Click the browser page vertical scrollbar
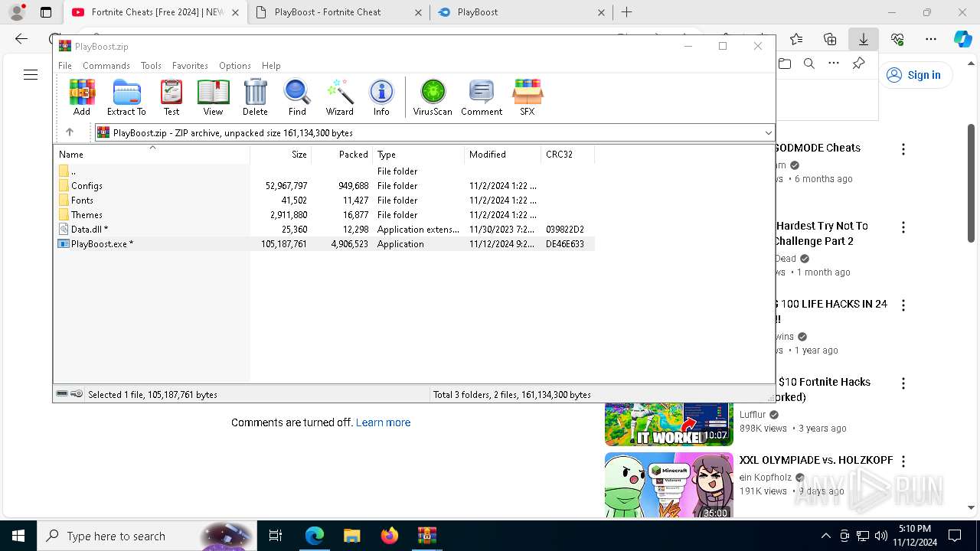980x551 pixels. (971, 184)
